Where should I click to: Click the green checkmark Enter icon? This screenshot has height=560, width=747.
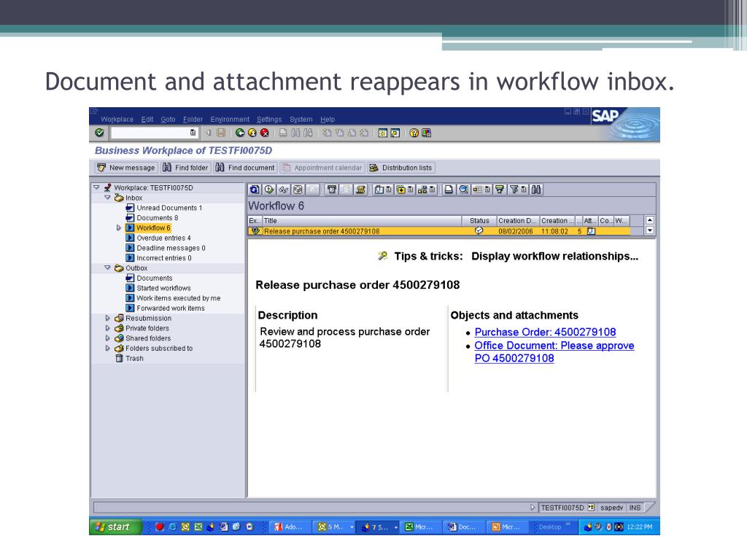pos(99,133)
